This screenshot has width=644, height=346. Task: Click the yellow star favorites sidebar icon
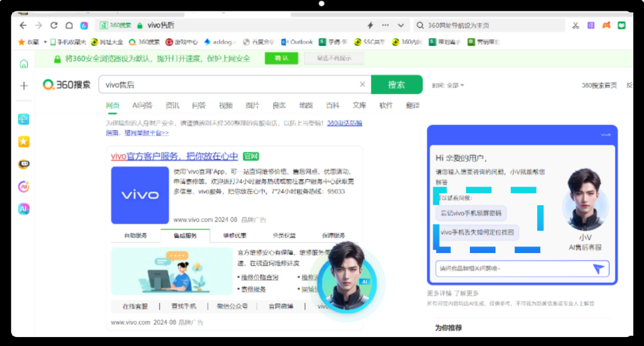24,142
